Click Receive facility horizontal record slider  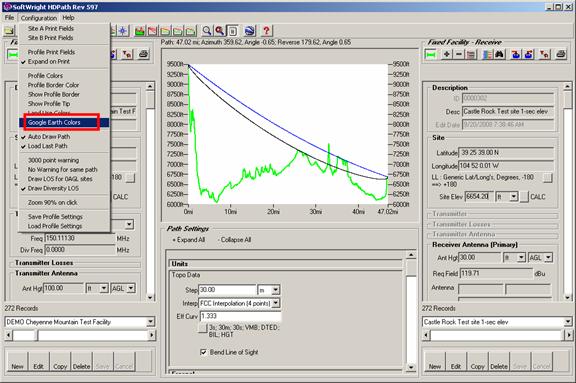(497, 335)
